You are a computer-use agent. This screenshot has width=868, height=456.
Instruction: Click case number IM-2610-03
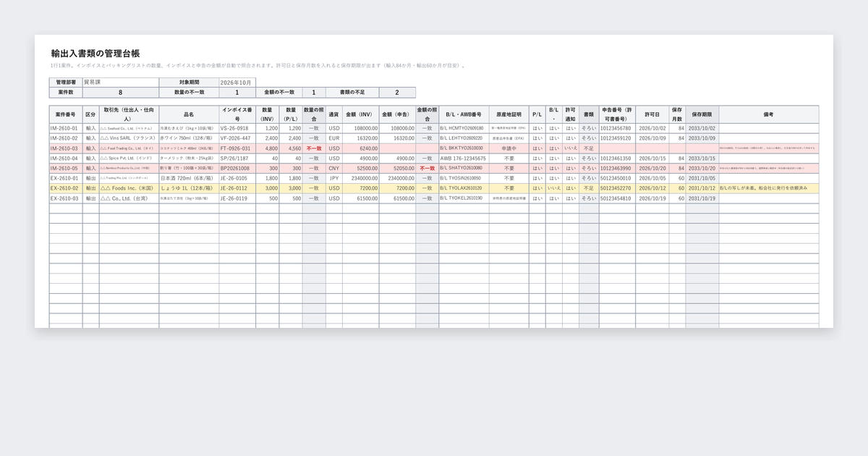coord(66,148)
